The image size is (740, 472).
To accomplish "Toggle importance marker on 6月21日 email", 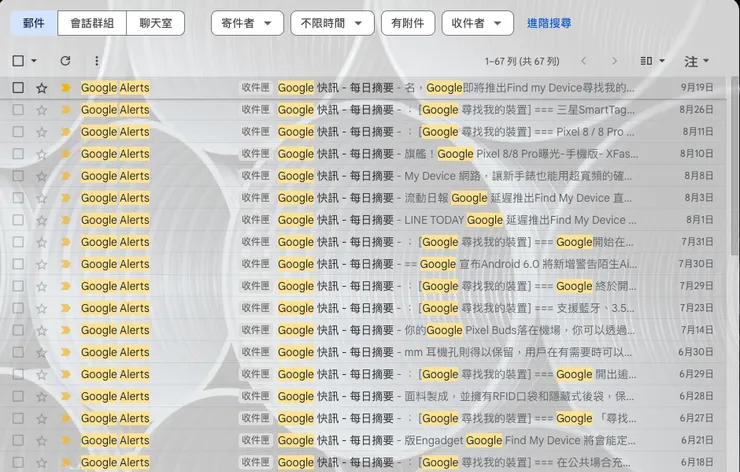I will [x=66, y=440].
